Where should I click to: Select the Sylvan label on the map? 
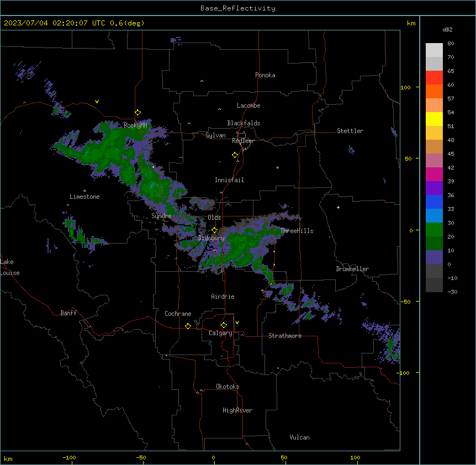coord(215,135)
